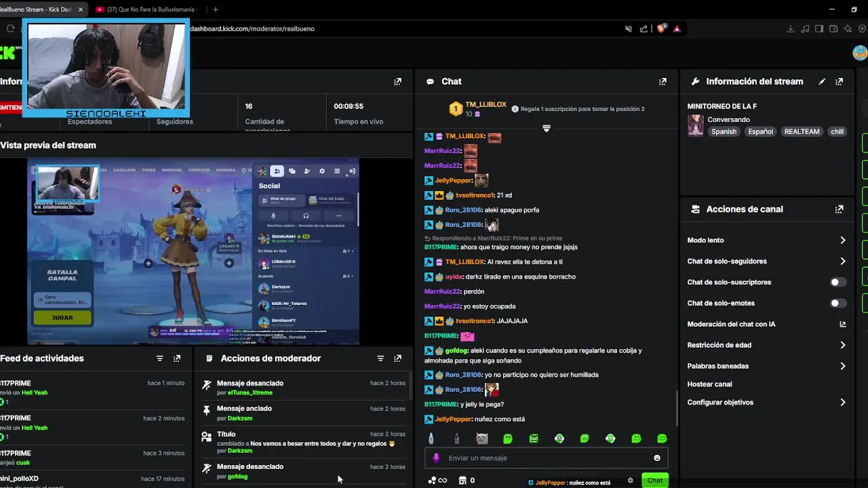Open Brave Wallet icon

pos(833,28)
